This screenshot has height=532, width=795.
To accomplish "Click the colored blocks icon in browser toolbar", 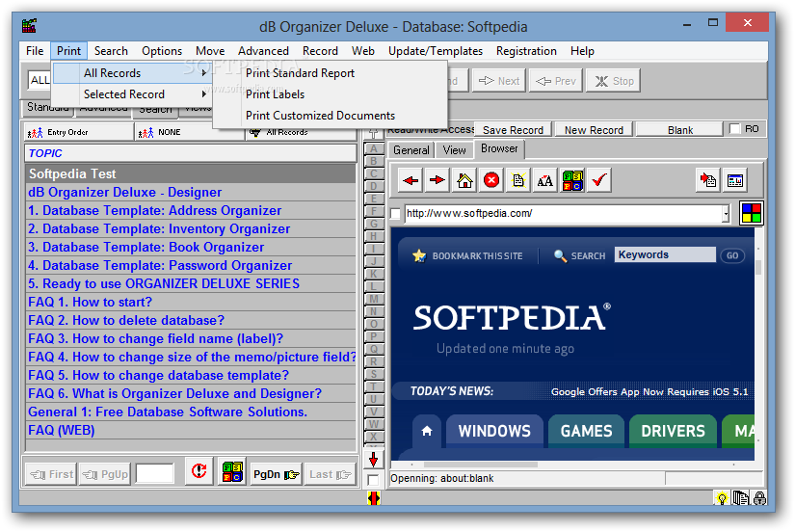I will 572,180.
